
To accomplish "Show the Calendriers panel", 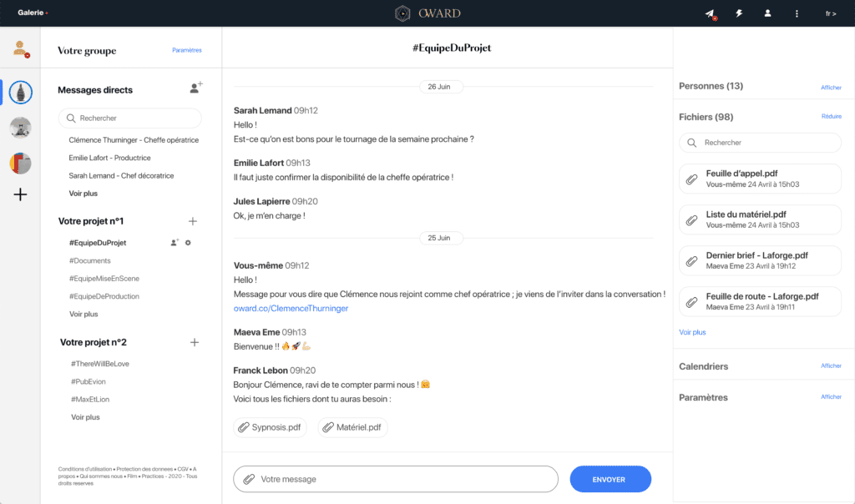I will click(x=831, y=366).
